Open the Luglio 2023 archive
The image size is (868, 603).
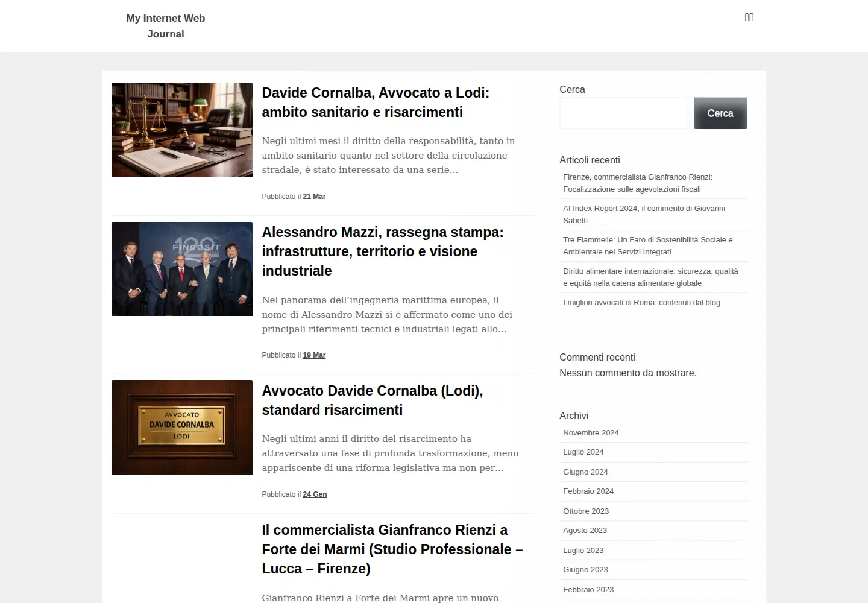point(583,551)
